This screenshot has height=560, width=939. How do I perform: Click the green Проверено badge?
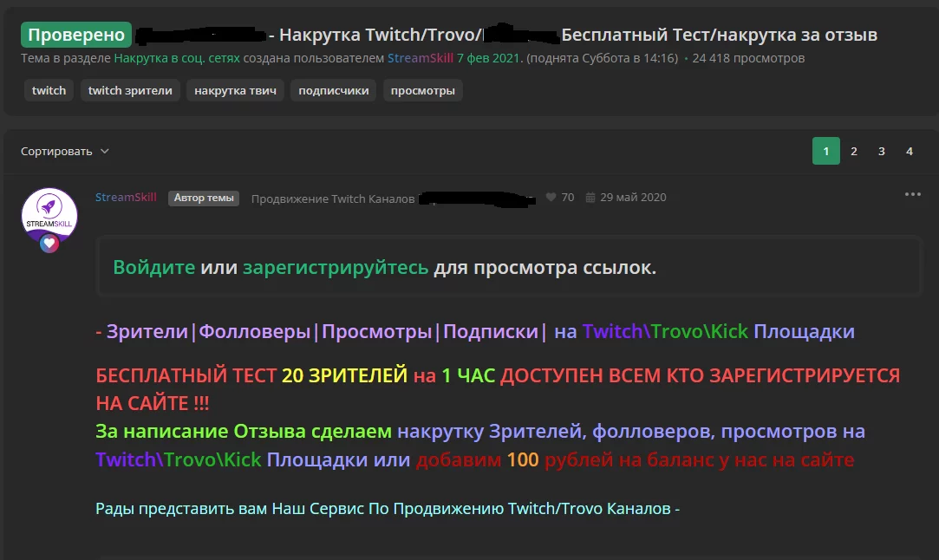76,35
